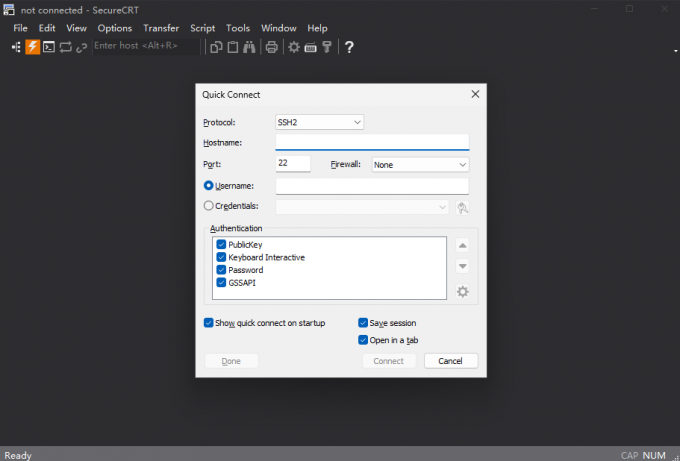Open the Credentials dropdown list

point(362,207)
